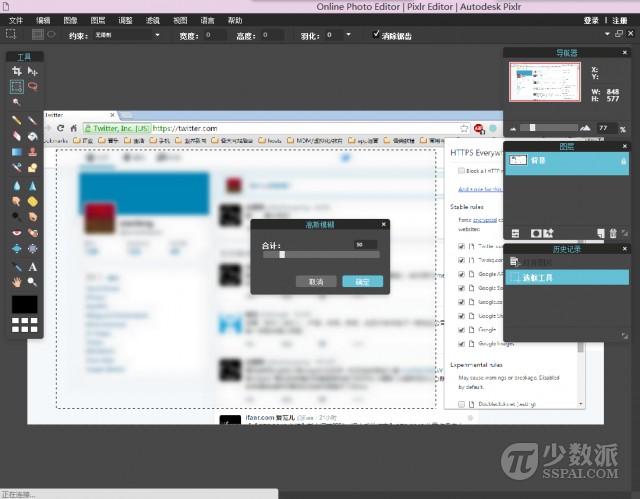Select the Brush tool

[x=32, y=120]
